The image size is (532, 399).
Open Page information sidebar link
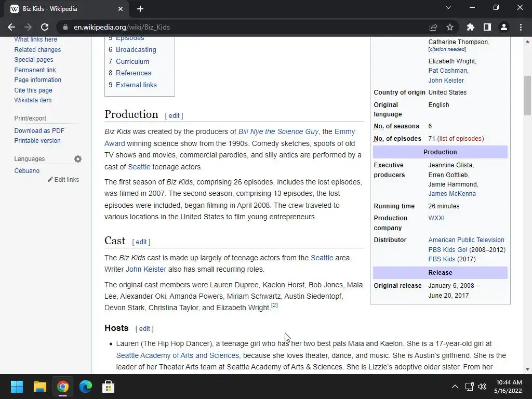point(37,80)
